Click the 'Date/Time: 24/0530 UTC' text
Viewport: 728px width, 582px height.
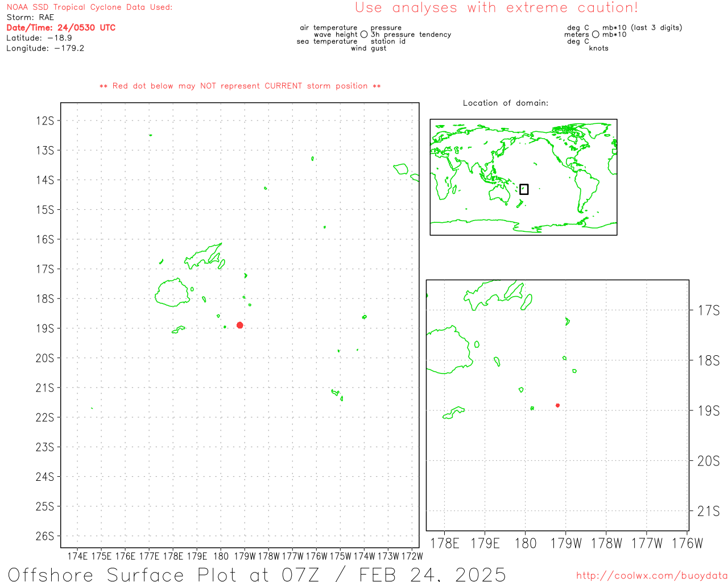[61, 28]
